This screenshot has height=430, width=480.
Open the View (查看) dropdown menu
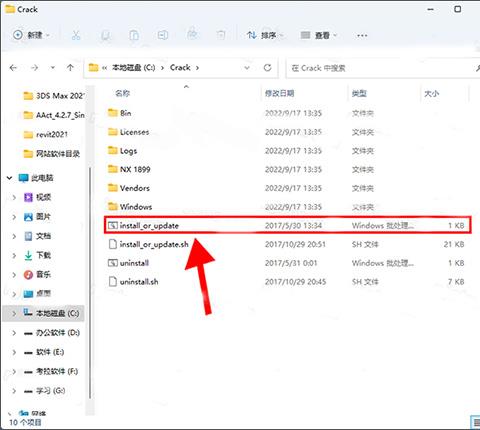[319, 35]
